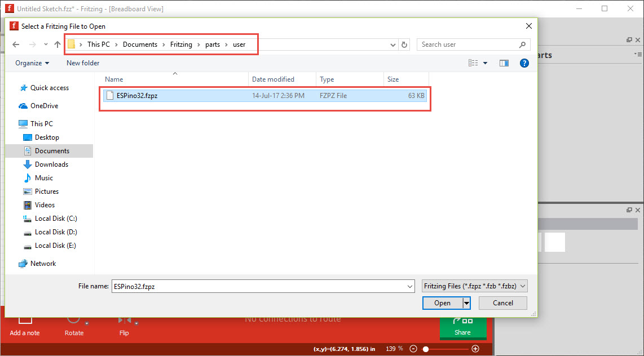
Task: Open OneDrive in navigation pane
Action: pyautogui.click(x=38, y=106)
